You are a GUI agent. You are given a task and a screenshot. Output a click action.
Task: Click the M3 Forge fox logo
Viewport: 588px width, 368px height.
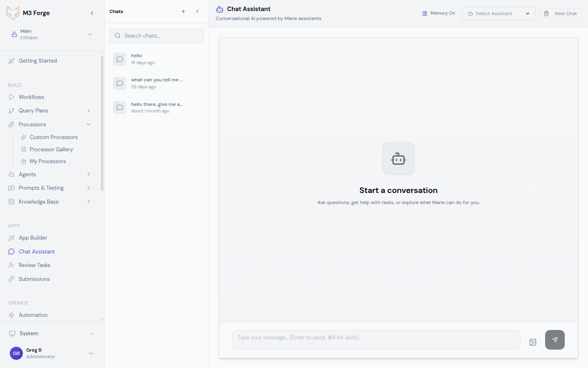[x=13, y=13]
